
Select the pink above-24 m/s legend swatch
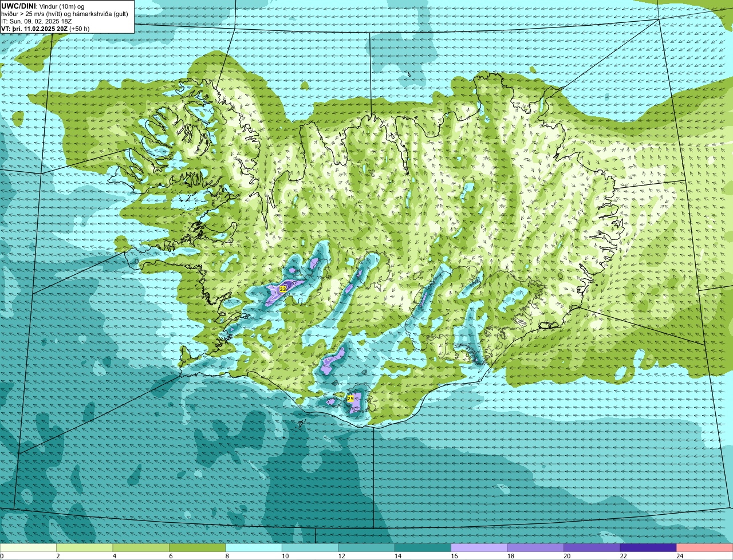coord(705,547)
